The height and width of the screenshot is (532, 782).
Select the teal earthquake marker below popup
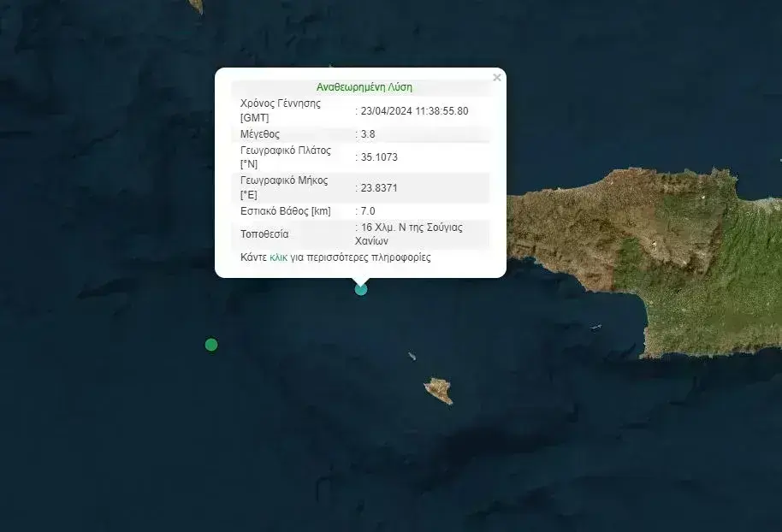tap(361, 289)
